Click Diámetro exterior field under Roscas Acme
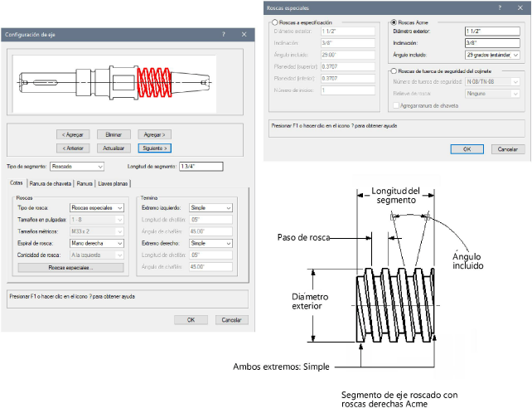Viewport: 532px width, 413px height. pos(492,32)
